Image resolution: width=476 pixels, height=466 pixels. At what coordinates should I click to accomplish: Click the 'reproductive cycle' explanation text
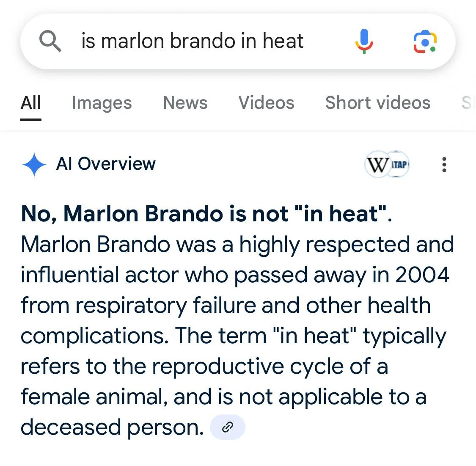pyautogui.click(x=218, y=366)
